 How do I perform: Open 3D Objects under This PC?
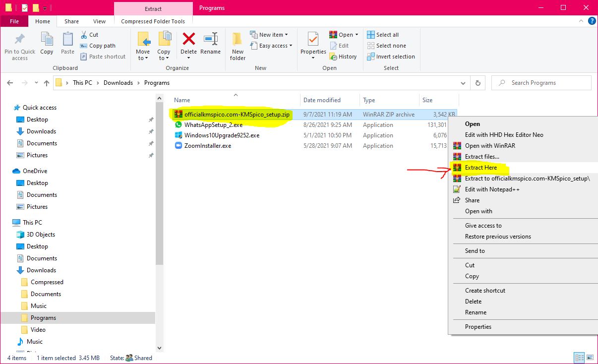[x=41, y=235]
